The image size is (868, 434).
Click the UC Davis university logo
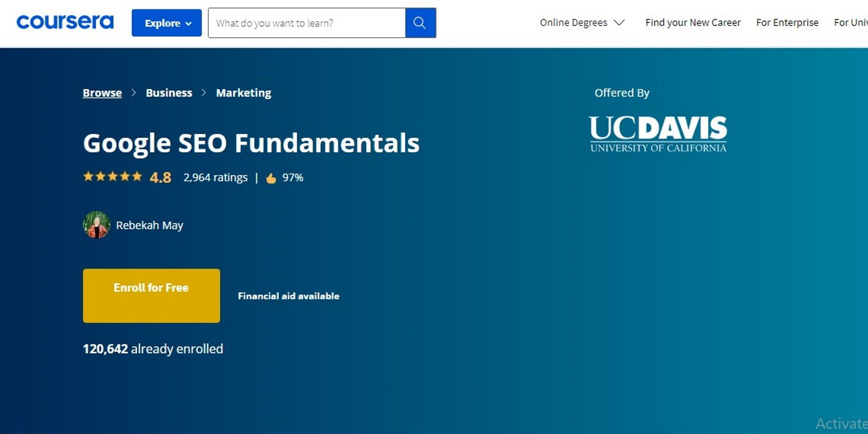tap(658, 134)
